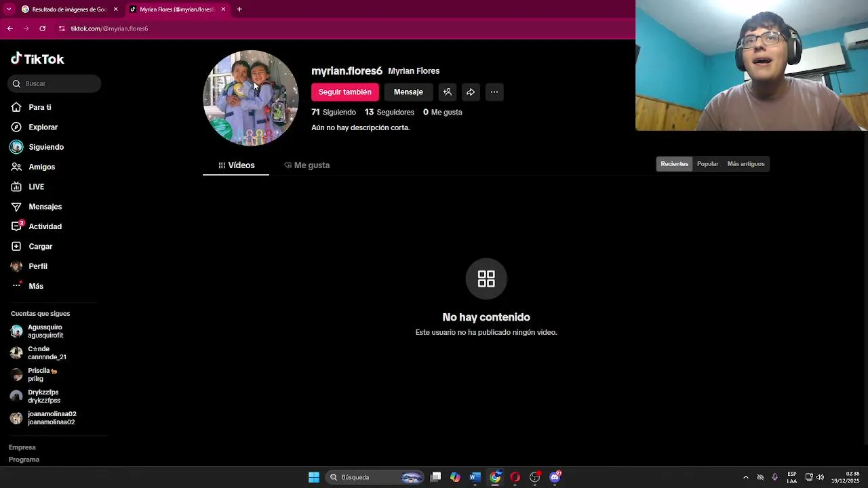
Task: Open Task View in taskbar
Action: tap(436, 477)
